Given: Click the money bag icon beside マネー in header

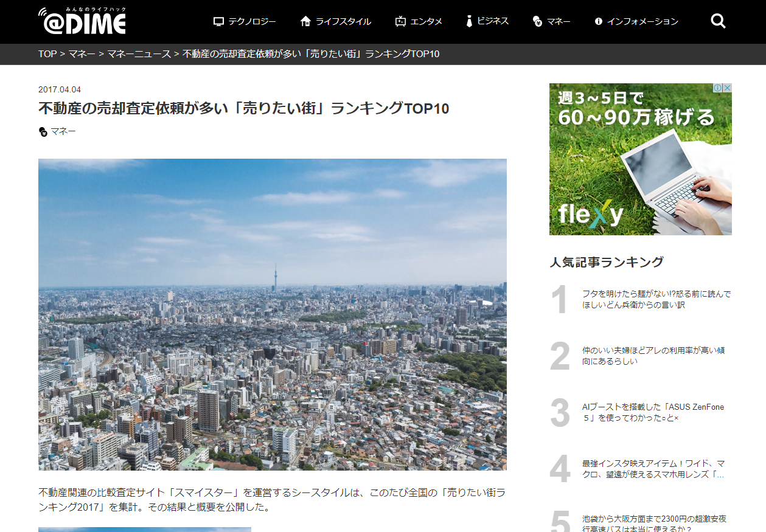Looking at the screenshot, I should (537, 22).
